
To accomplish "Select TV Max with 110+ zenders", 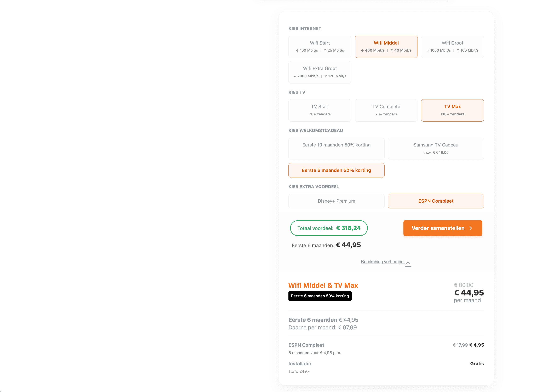I will tap(452, 110).
